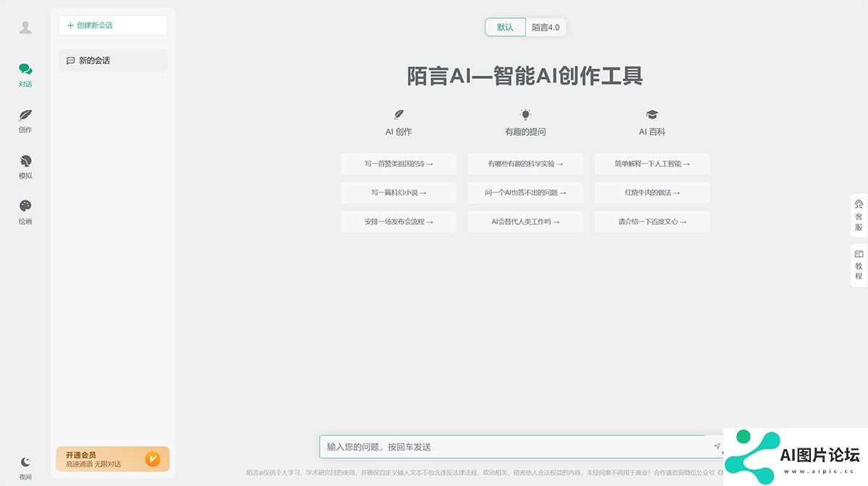Open the 客服 customer service side button
This screenshot has height=486, width=868.
point(859,216)
